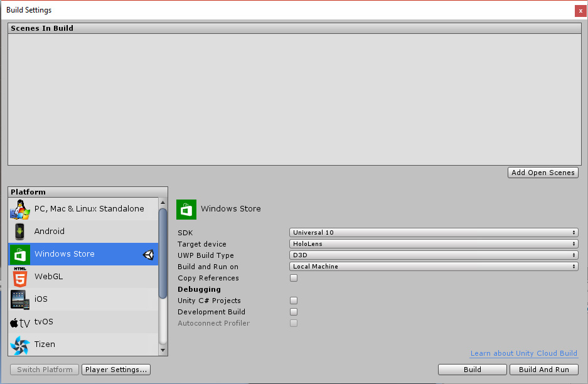Check the Development Build option
The image size is (588, 384).
tap(294, 312)
